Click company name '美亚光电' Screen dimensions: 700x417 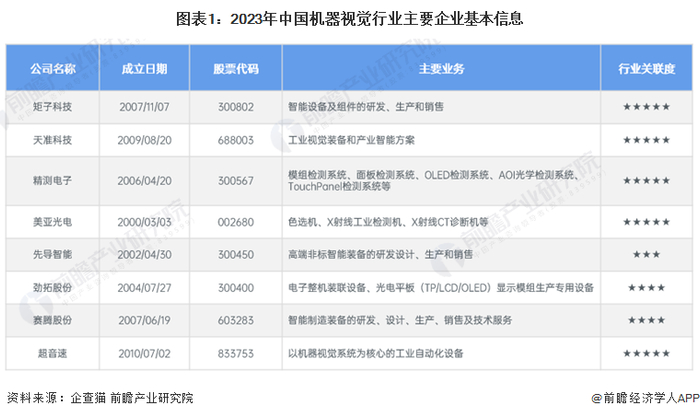coord(53,222)
